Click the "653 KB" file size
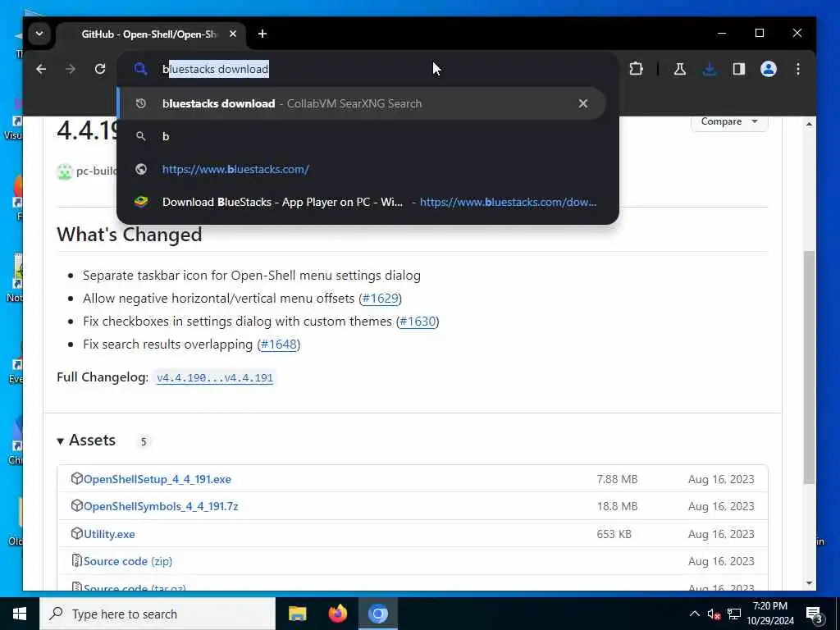The height and width of the screenshot is (630, 840). click(x=614, y=534)
